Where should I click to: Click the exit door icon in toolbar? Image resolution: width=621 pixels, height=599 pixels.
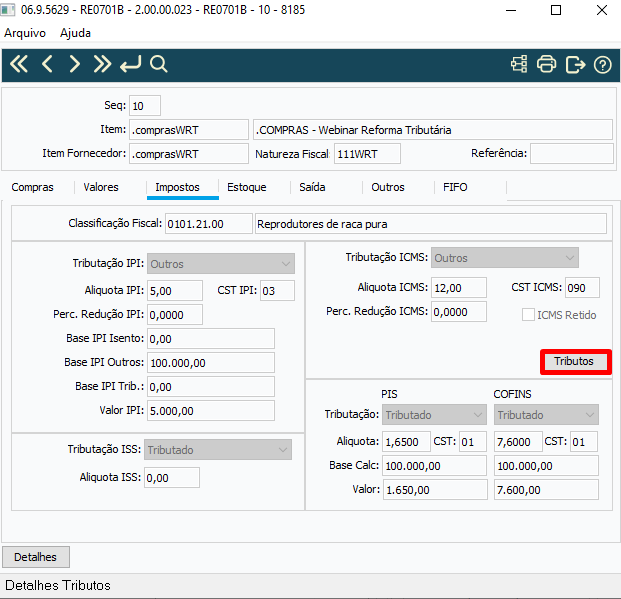click(x=575, y=64)
